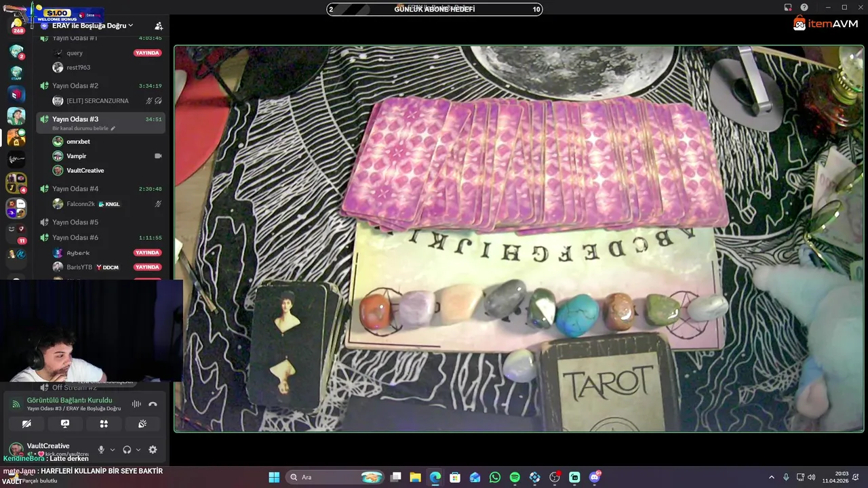This screenshot has width=868, height=488.
Task: Click the share screen button
Action: click(x=65, y=424)
